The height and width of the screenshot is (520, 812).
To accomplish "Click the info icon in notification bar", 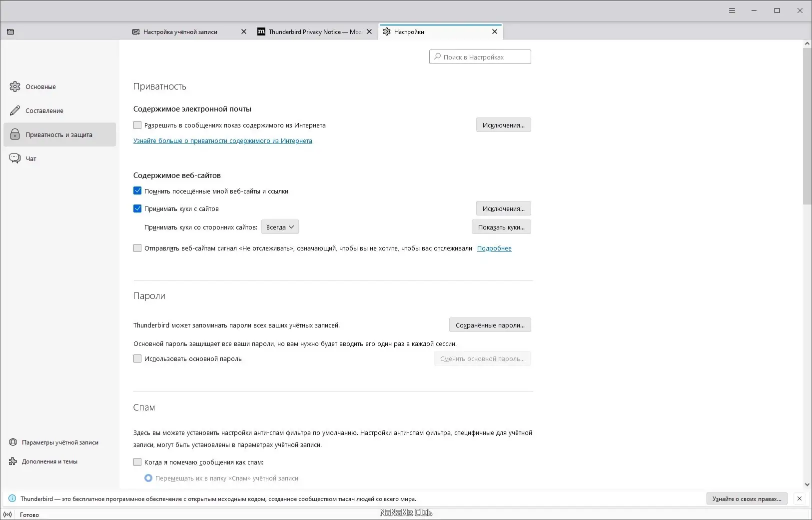I will click(x=12, y=498).
